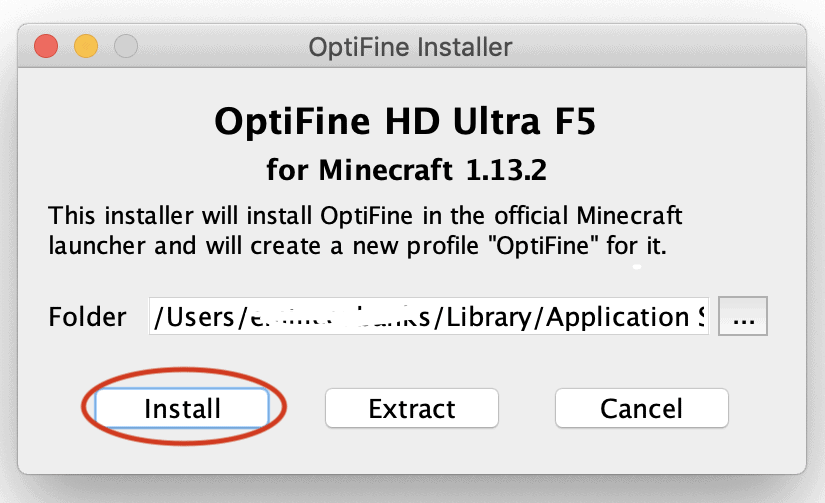Click the grayed-out zoom window button
825x503 pixels.
(126, 46)
